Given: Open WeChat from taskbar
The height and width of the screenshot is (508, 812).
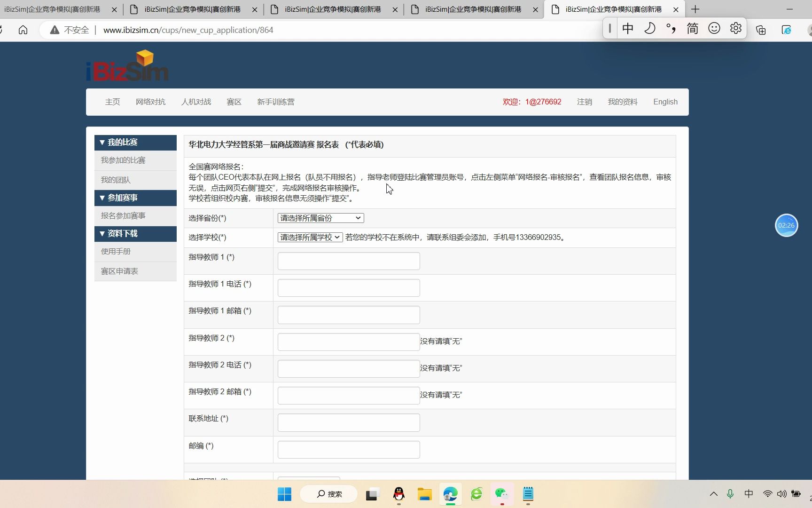Looking at the screenshot, I should coord(502,494).
